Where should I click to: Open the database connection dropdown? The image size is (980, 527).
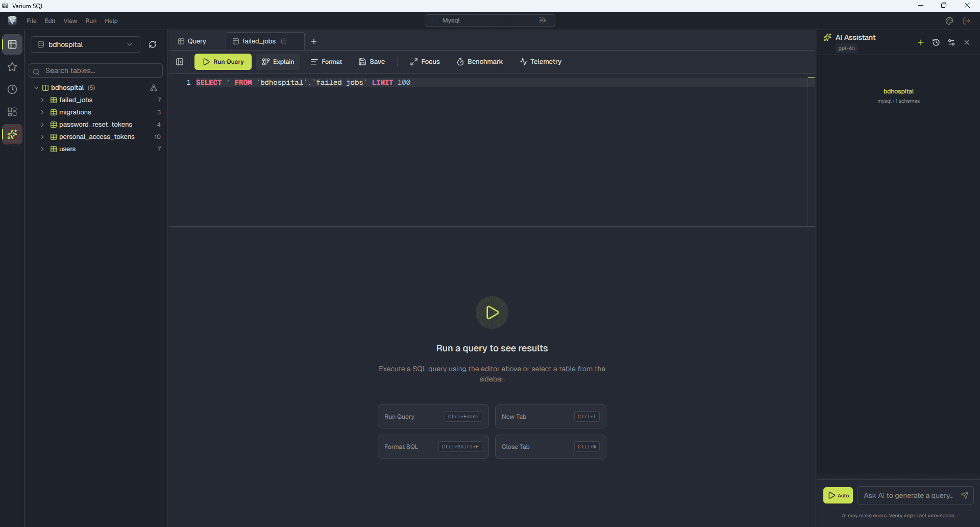84,44
